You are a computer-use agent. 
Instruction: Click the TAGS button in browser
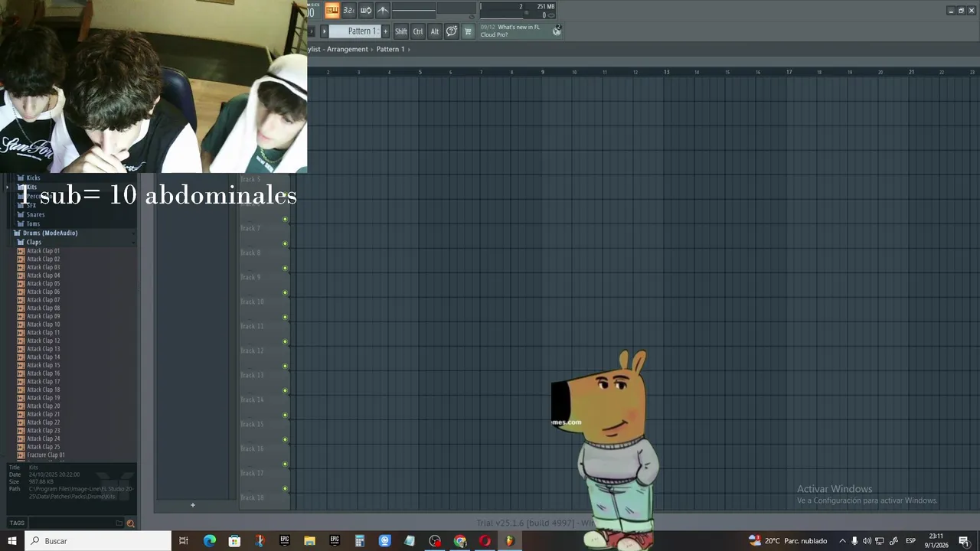click(17, 523)
